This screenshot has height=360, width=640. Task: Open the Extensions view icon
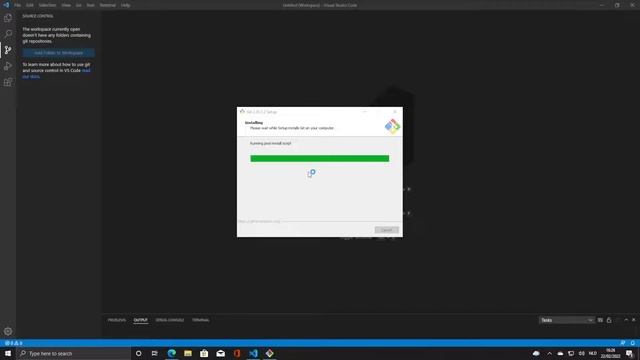(x=8, y=82)
